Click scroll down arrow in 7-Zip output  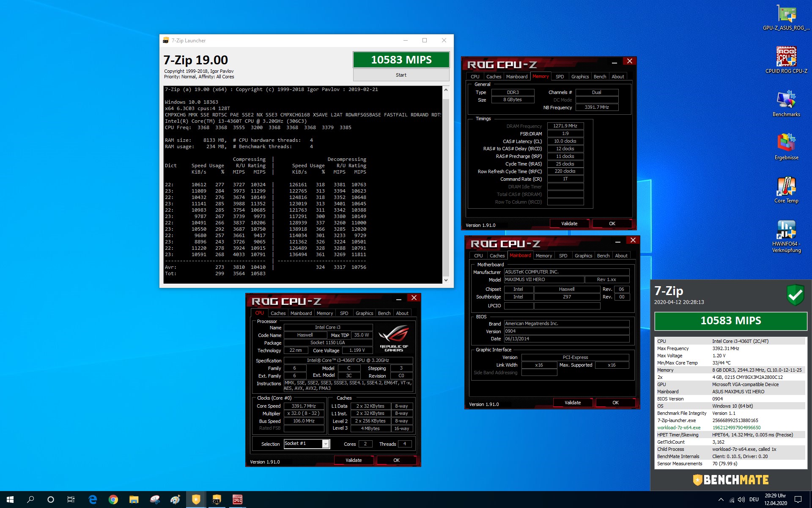[446, 280]
